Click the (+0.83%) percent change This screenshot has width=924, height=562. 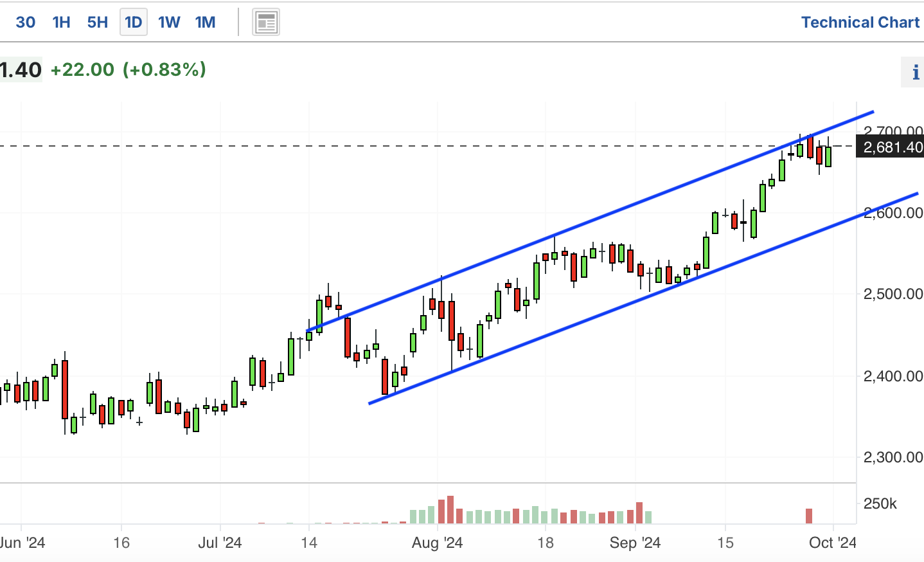click(164, 69)
